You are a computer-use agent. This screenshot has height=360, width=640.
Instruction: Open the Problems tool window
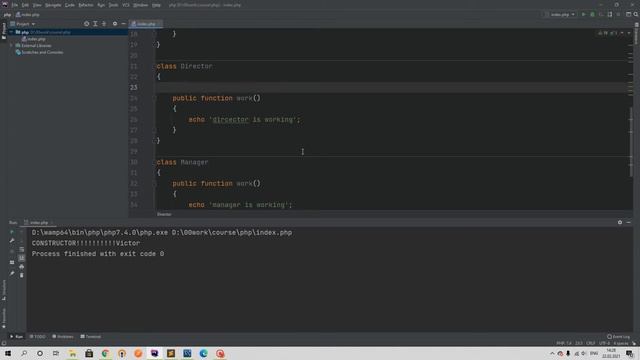coord(63,337)
